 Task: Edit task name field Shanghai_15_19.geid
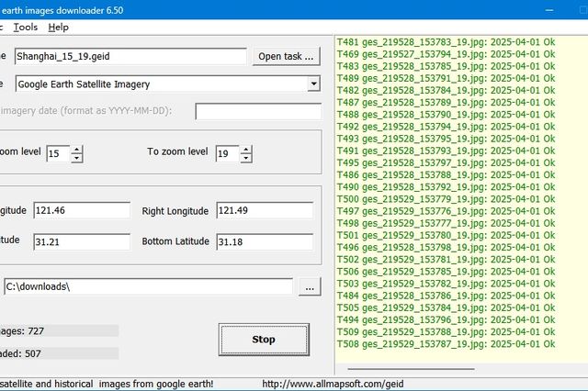(130, 56)
